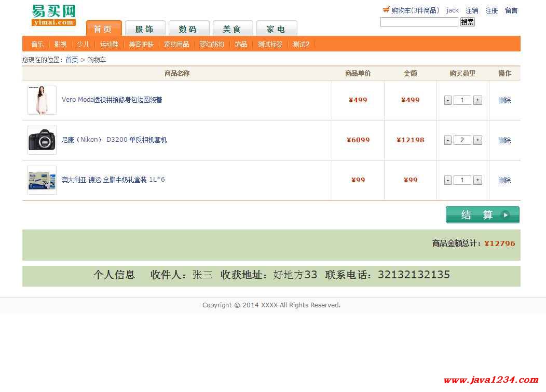546x392 pixels.
Task: Switch to the 数码 tab
Action: pyautogui.click(x=188, y=29)
